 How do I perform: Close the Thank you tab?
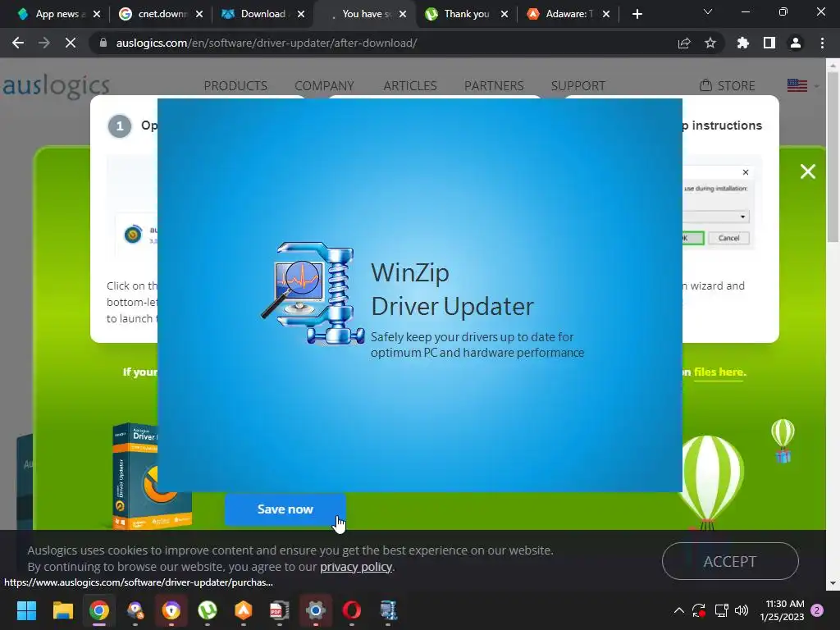tap(504, 14)
